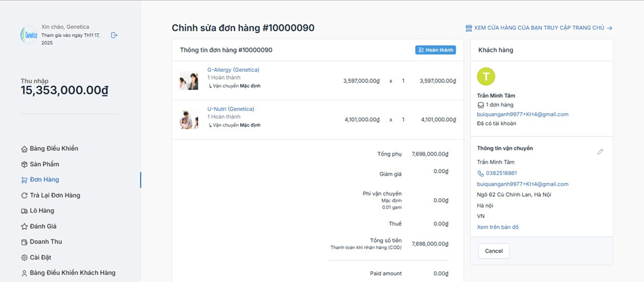
Task: Click the home icon for Bảng Điều Khiển
Action: point(25,148)
